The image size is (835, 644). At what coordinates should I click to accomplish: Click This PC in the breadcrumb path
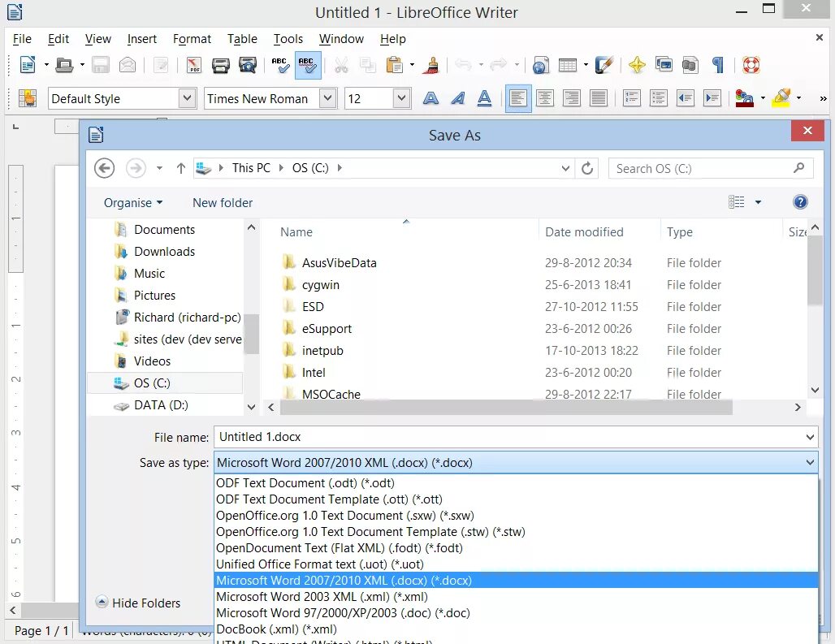click(251, 168)
